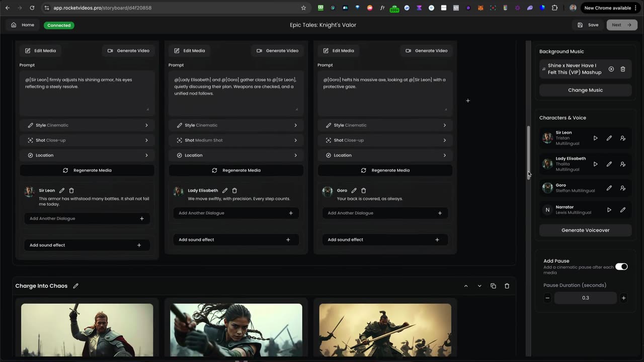The height and width of the screenshot is (362, 644).
Task: Play the Narrator voice sample
Action: pyautogui.click(x=609, y=210)
